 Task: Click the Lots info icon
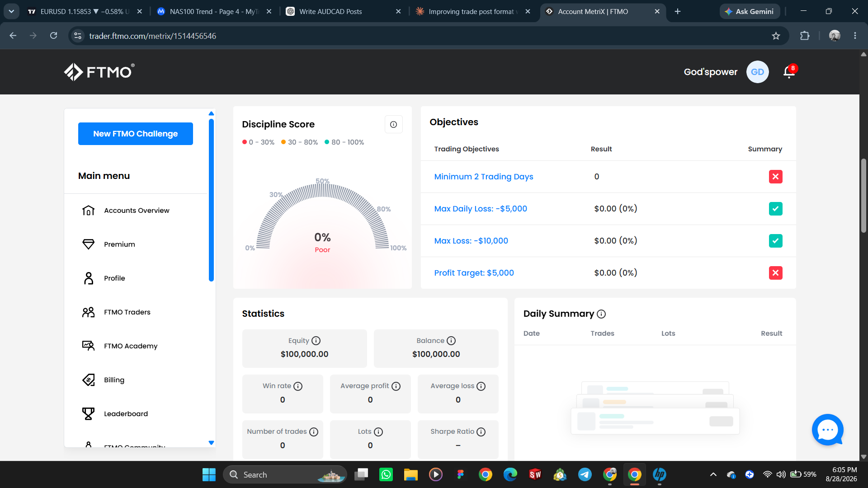tap(378, 432)
